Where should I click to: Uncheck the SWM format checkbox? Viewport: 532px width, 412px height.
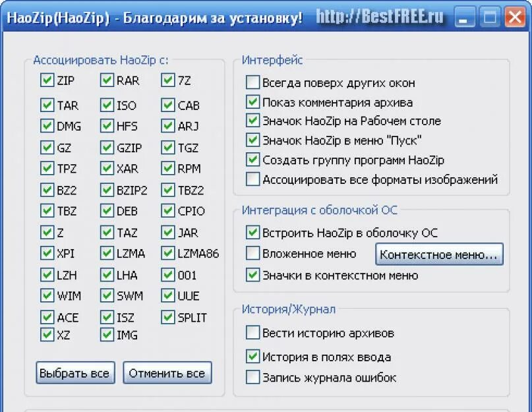tap(107, 295)
